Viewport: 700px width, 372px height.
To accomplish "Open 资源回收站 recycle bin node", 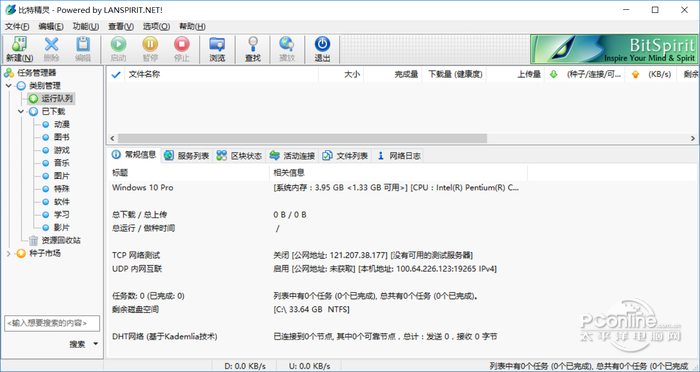I will 61,240.
